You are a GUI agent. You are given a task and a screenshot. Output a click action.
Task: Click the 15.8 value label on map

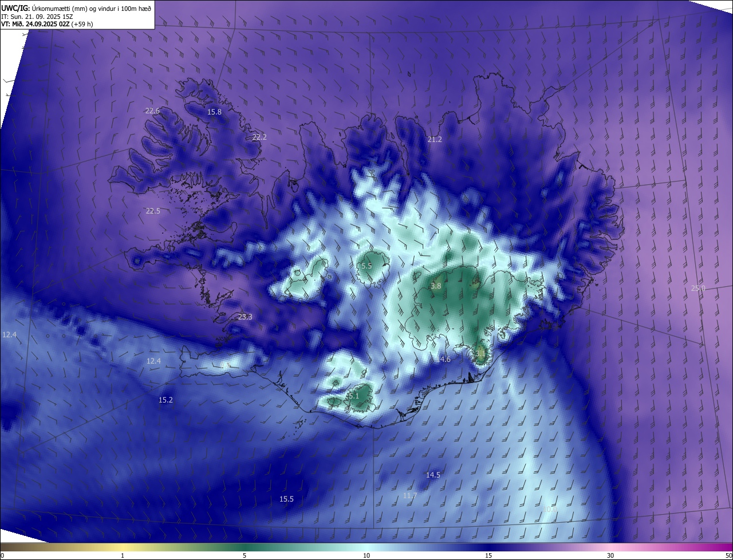214,112
